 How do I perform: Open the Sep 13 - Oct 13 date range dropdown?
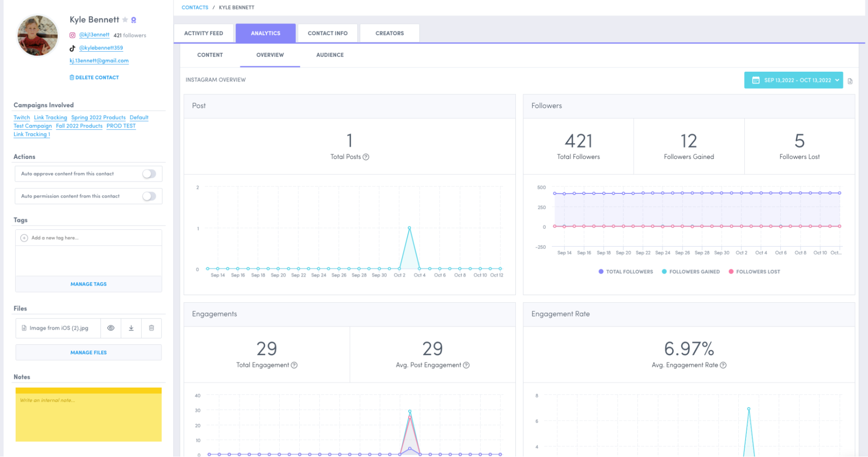[x=793, y=80]
